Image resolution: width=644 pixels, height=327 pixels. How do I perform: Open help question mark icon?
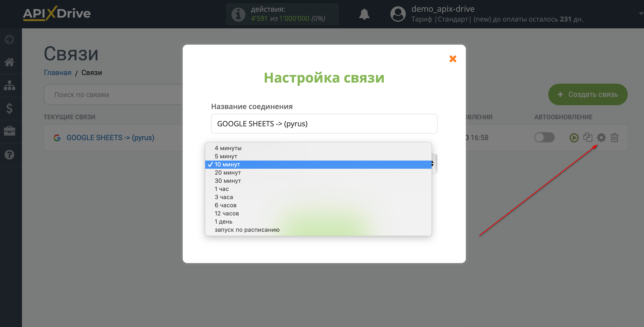10,155
